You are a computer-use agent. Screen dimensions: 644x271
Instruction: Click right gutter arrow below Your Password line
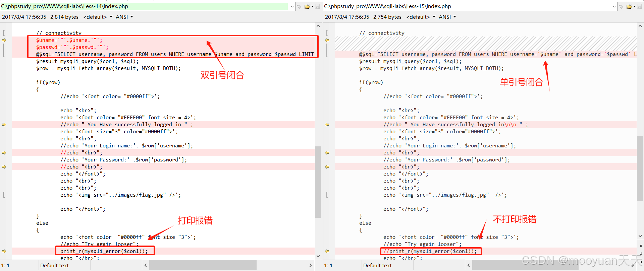click(x=327, y=167)
